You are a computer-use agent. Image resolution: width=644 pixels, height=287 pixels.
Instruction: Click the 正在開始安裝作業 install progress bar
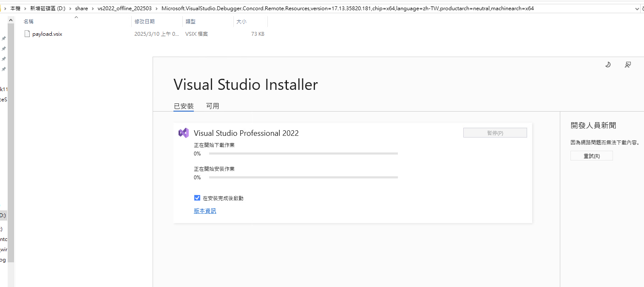pyautogui.click(x=304, y=177)
